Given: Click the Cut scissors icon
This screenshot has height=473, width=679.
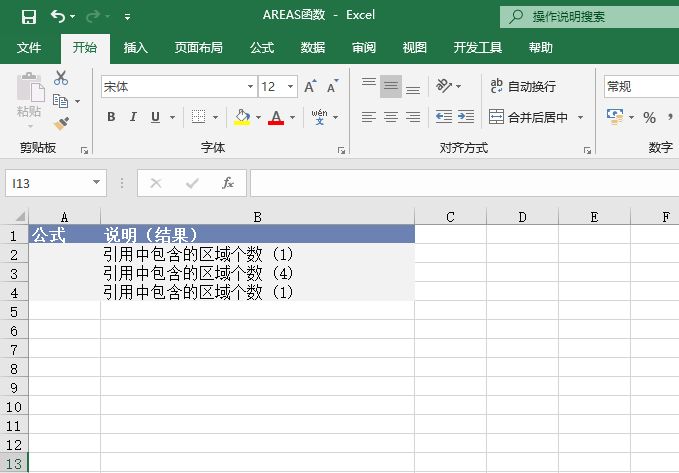Looking at the screenshot, I should pyautogui.click(x=61, y=78).
